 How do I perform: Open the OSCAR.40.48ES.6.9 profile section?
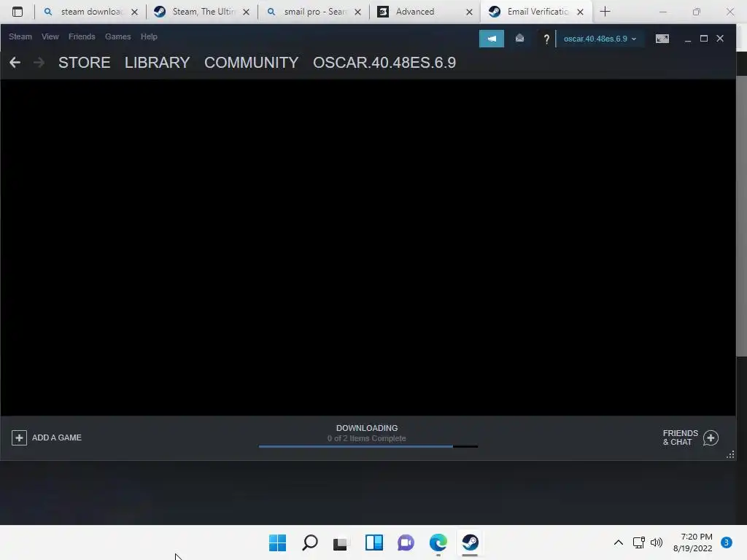point(384,63)
